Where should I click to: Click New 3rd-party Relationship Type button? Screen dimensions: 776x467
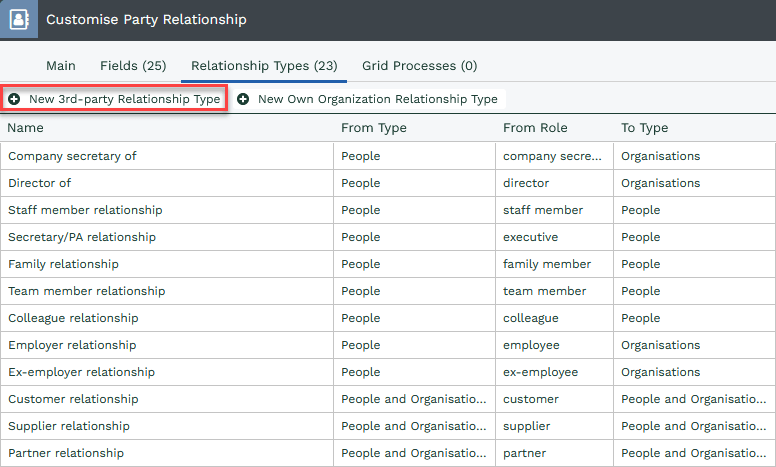click(114, 99)
